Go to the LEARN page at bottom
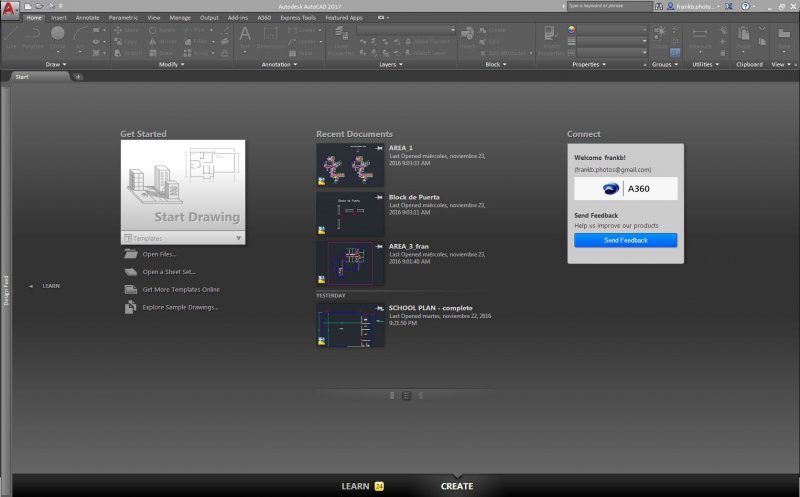The width and height of the screenshot is (800, 497). coord(356,486)
